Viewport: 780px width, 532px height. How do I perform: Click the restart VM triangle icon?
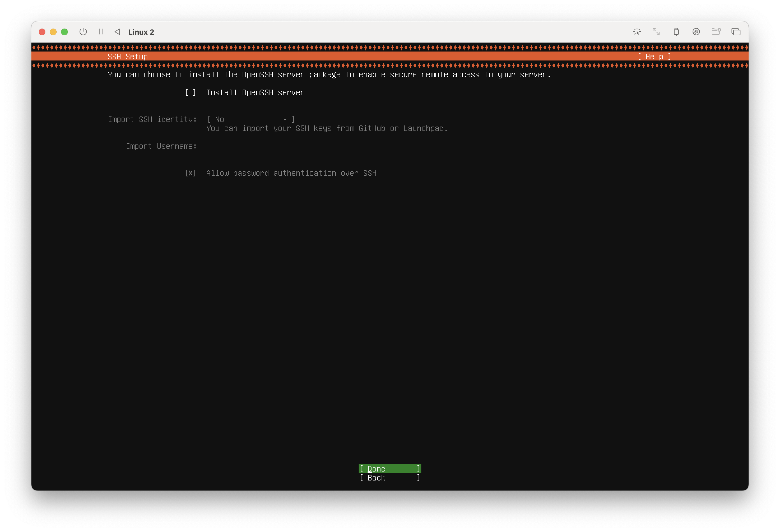[117, 32]
